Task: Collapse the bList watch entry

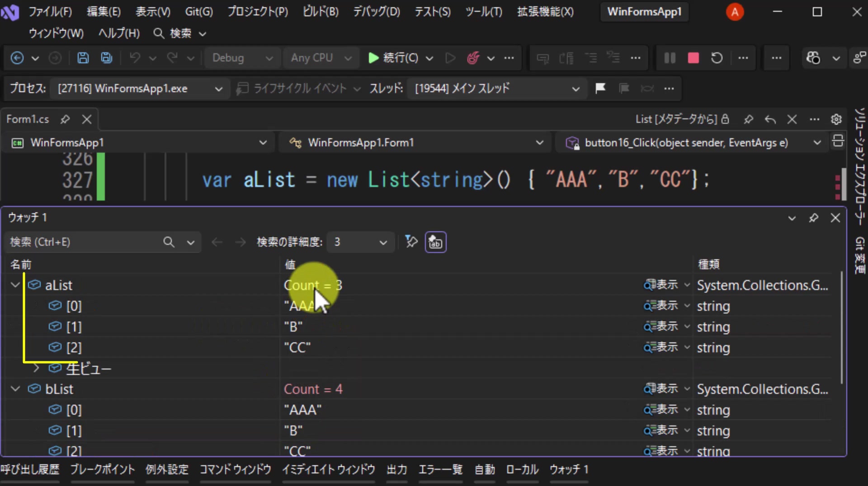Action: coord(15,389)
